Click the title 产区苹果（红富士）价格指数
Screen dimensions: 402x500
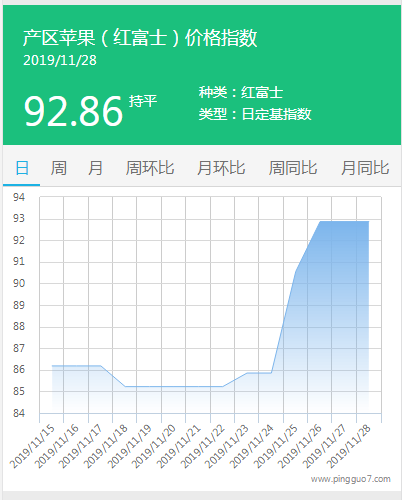(140, 37)
